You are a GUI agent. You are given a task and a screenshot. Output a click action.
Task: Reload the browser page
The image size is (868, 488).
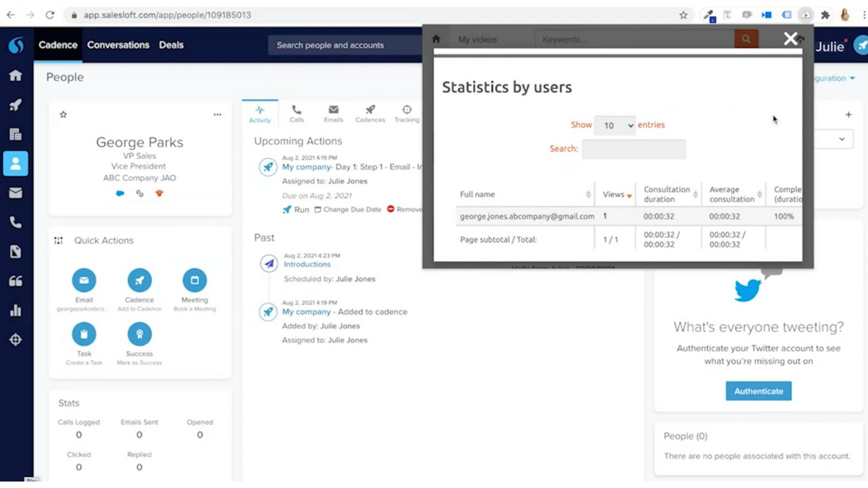click(x=50, y=14)
